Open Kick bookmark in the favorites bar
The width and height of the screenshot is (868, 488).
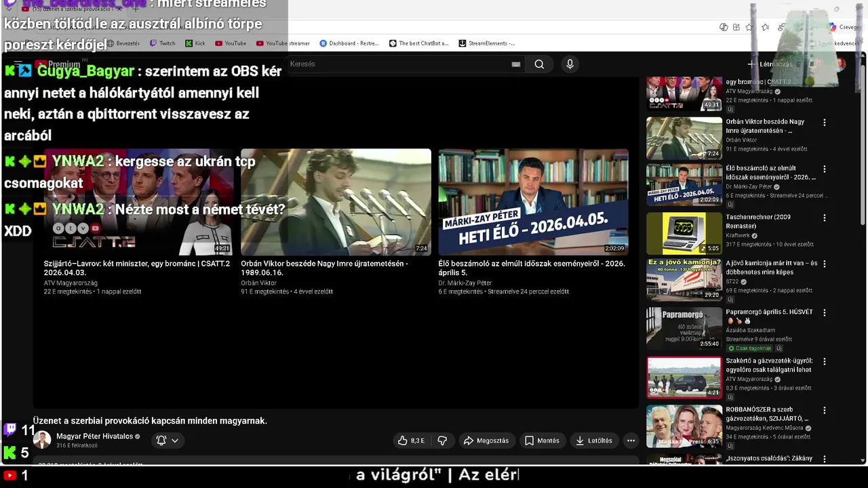195,43
